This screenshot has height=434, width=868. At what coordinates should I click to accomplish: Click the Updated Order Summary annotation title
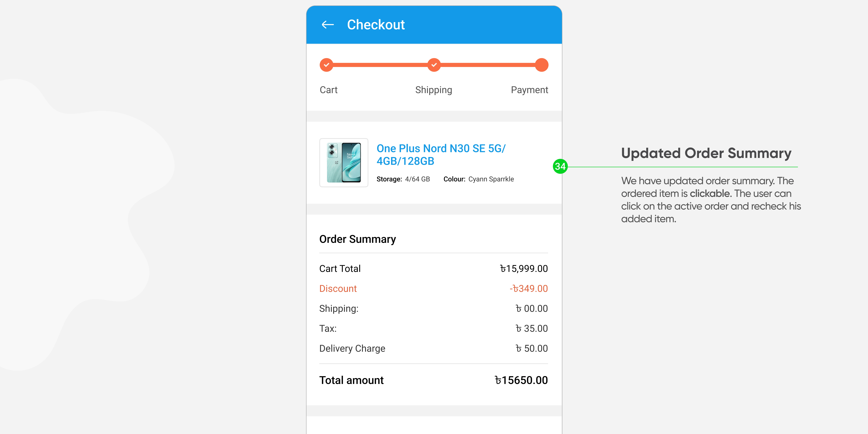[x=706, y=153]
